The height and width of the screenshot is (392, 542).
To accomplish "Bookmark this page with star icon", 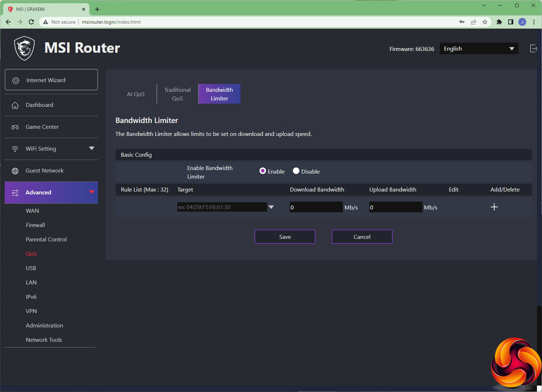I will coord(485,22).
